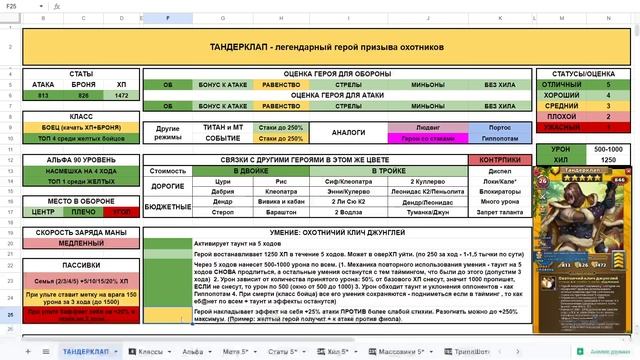This screenshot has height=360, width=640.
Task: Select the green ПЛЕЧО cell
Action: 83,212
